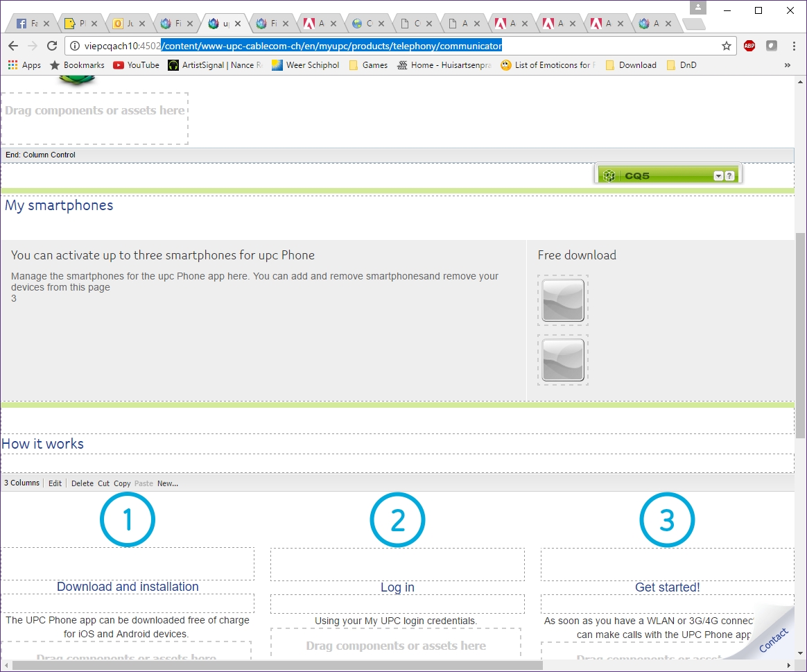Select 'The UPC Phone app can be downloaded' text

pos(127,627)
